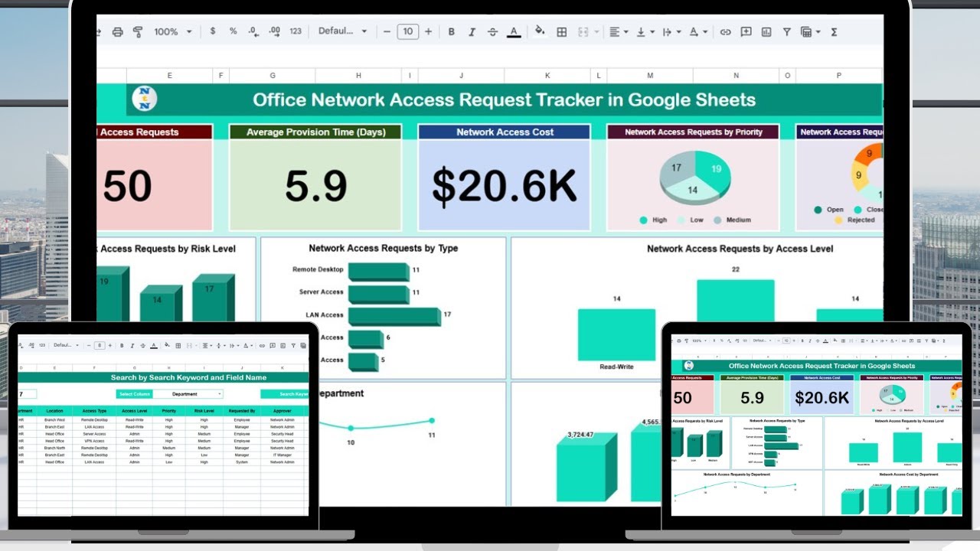Click the $20.6K value on the right tablet
Image resolution: width=980 pixels, height=551 pixels.
pos(822,397)
